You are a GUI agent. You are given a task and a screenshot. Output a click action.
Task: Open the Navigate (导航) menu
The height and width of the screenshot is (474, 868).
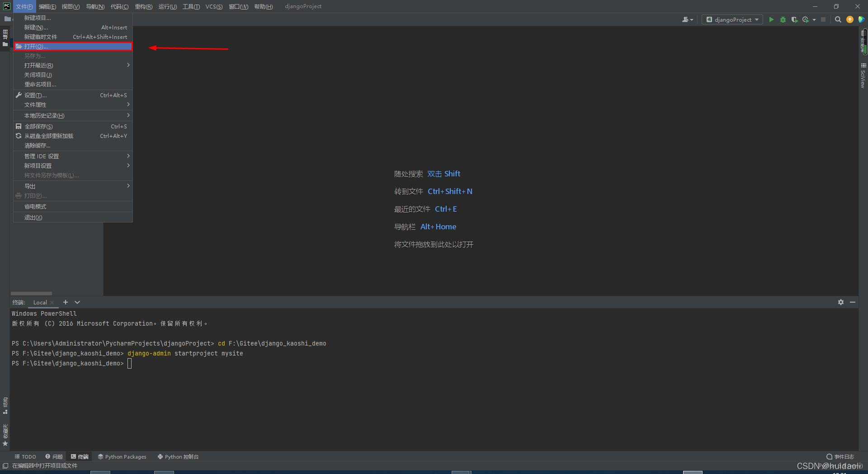pyautogui.click(x=95, y=6)
